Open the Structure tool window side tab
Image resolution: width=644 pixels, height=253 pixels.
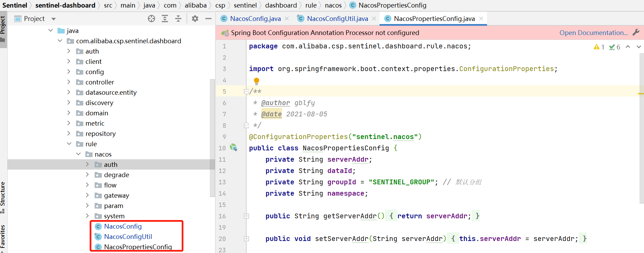[x=3, y=197]
